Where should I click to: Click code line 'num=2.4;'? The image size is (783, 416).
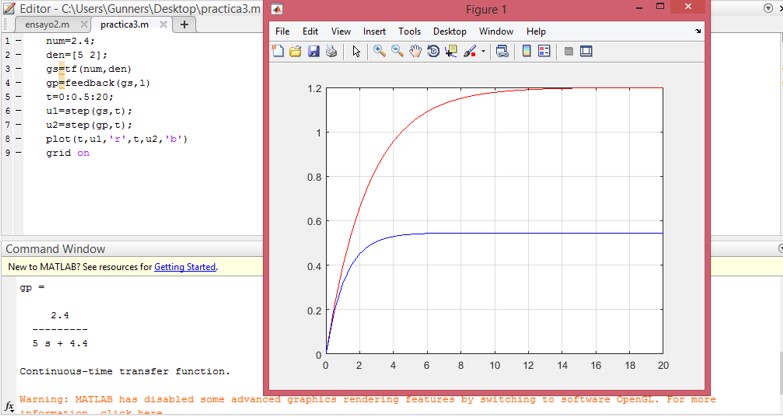pyautogui.click(x=70, y=41)
